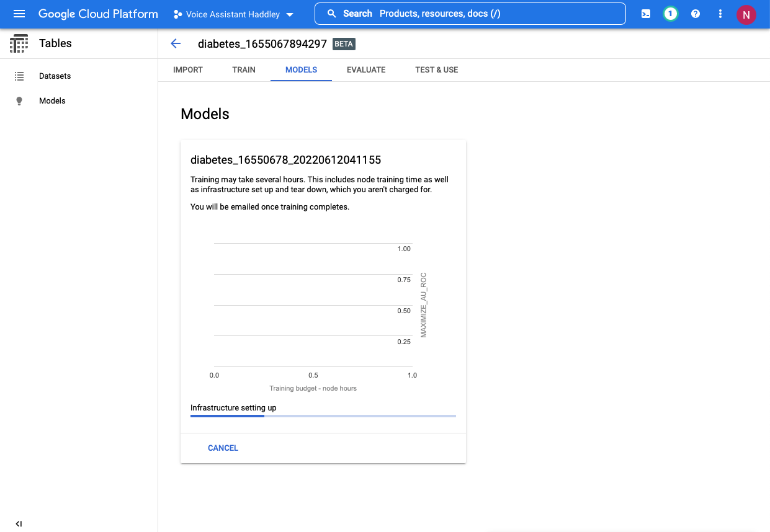
Task: Collapse the left sidebar panel
Action: pos(19,524)
